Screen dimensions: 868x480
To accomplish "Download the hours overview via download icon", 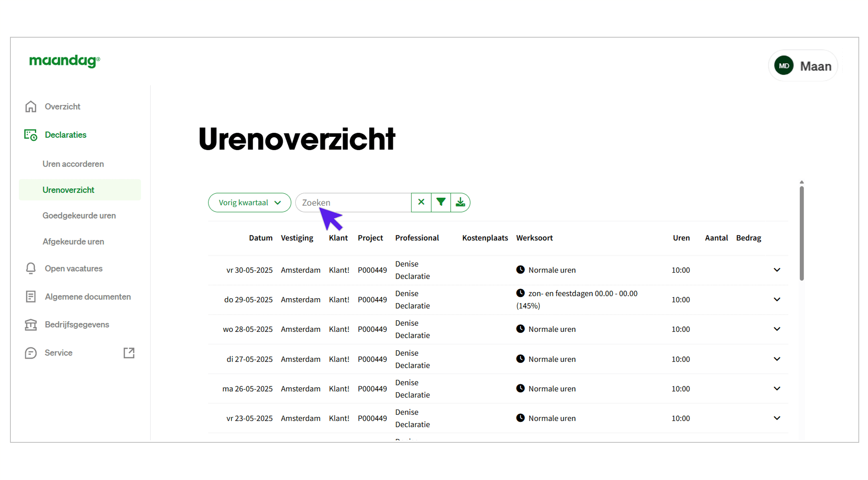I will point(460,202).
